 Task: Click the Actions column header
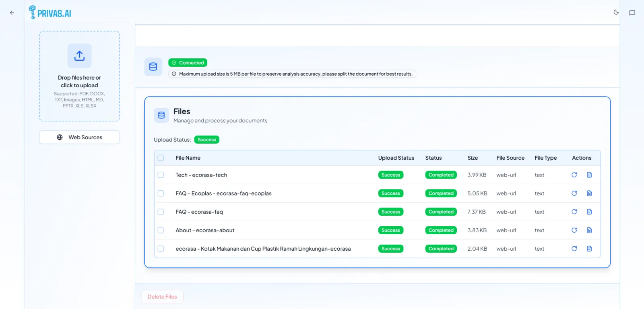[x=582, y=158]
